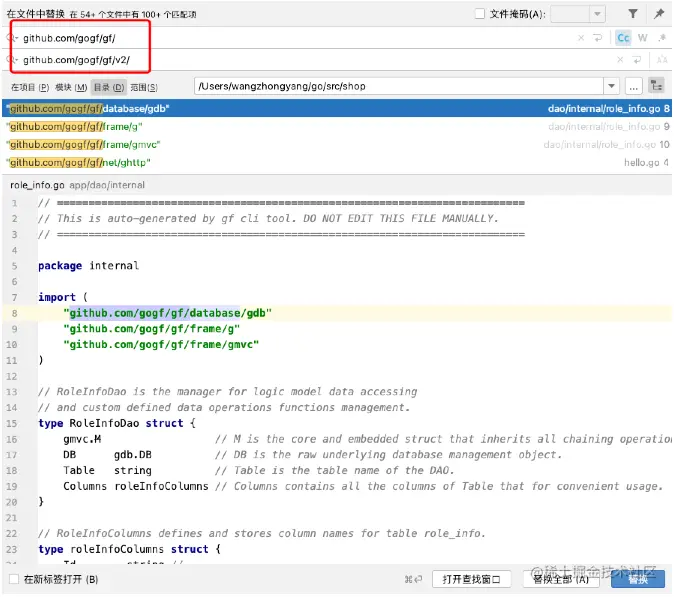Select result row database/gdb
674x597 pixels.
(x=337, y=109)
